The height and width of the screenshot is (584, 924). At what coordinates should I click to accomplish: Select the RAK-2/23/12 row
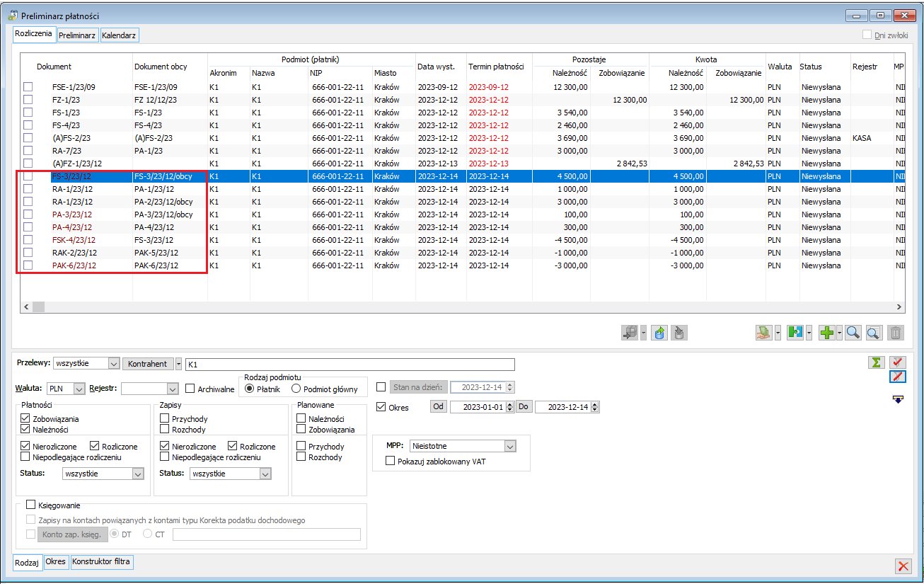(463, 253)
